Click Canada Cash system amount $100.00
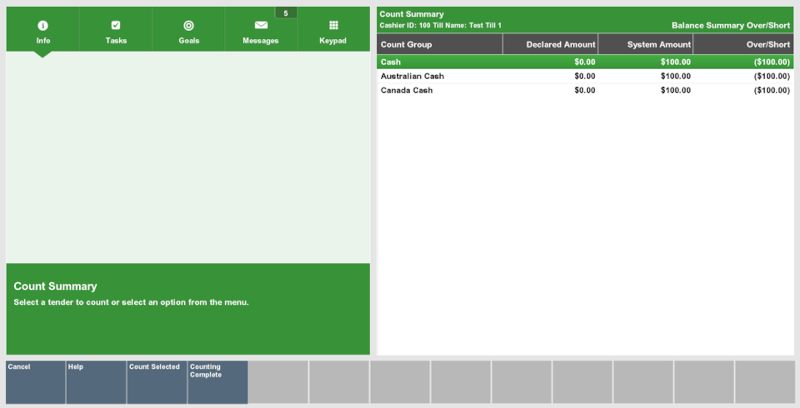Viewport: 800px width, 408px height. tap(676, 90)
